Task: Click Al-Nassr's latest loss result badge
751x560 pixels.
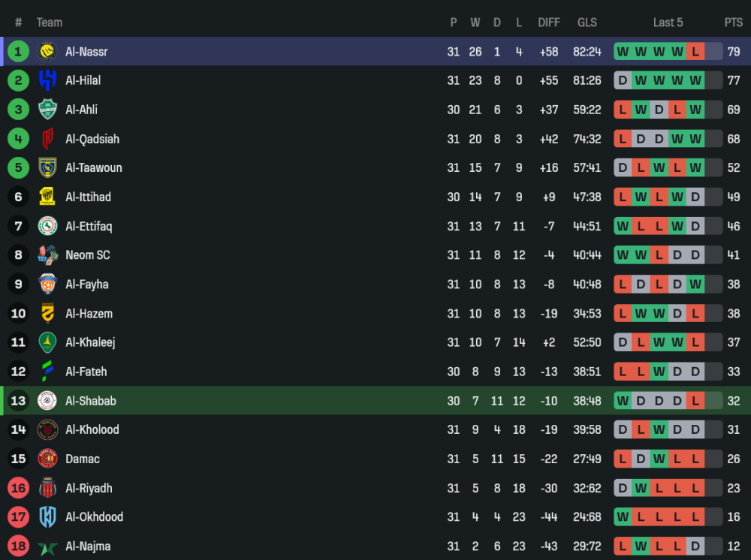Action: 695,51
